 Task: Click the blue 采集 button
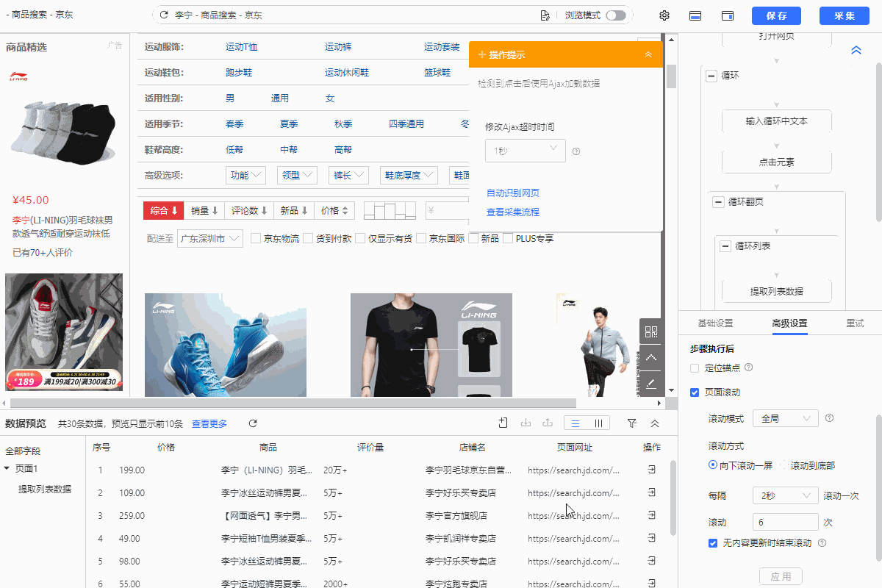coord(845,16)
